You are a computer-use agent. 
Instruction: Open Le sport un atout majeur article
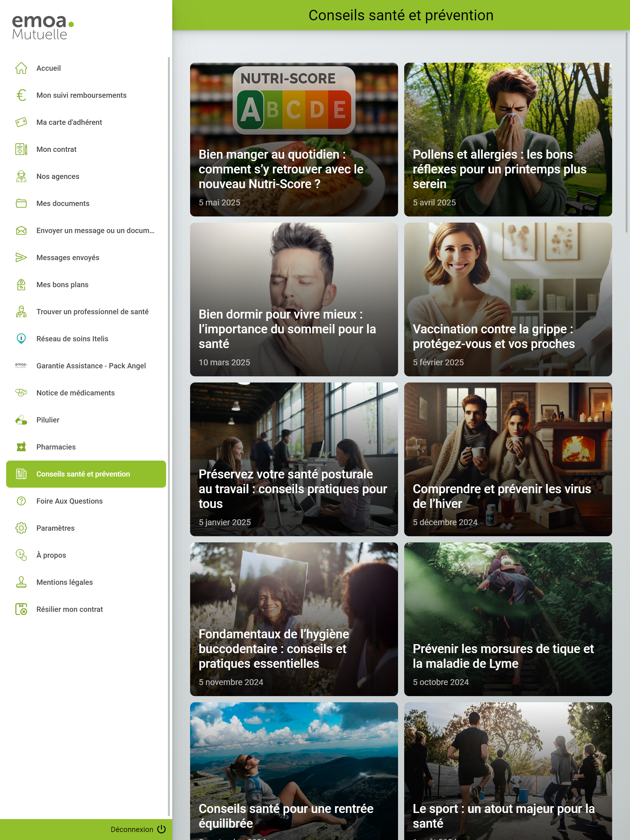point(508,771)
